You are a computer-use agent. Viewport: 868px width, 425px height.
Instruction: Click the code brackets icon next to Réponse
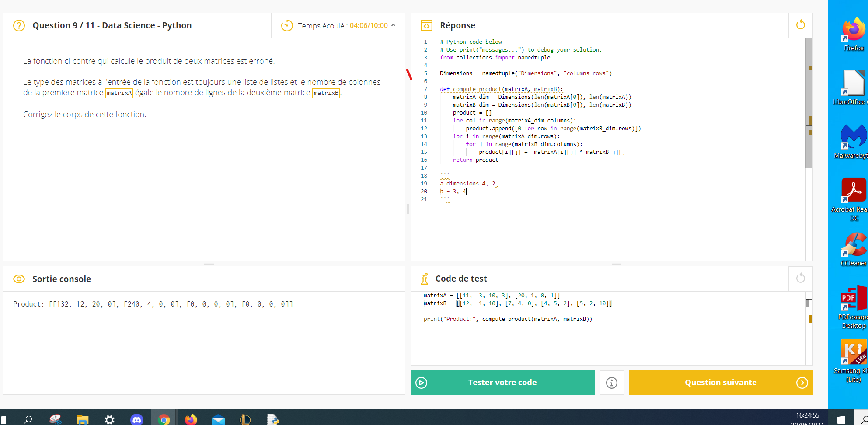(426, 25)
